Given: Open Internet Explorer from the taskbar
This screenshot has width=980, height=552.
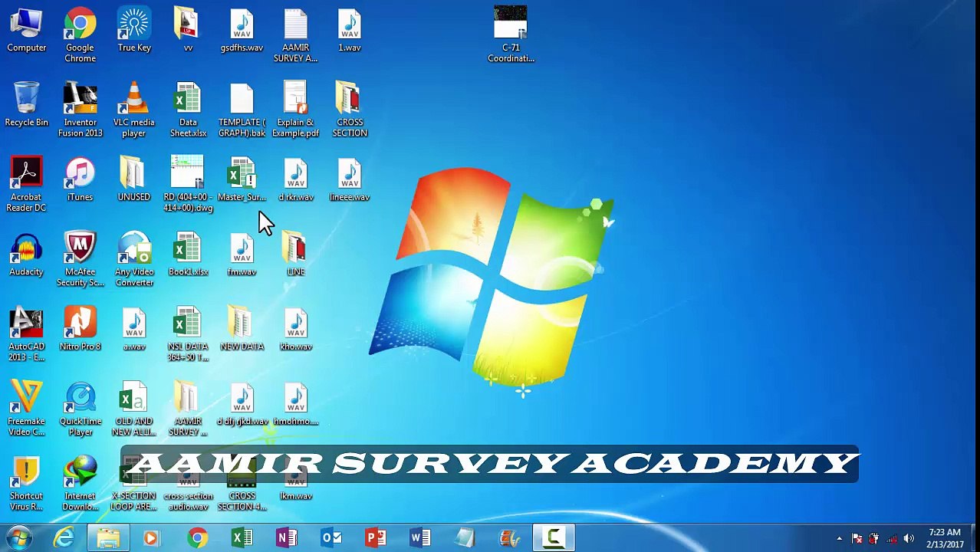Looking at the screenshot, I should pos(64,538).
